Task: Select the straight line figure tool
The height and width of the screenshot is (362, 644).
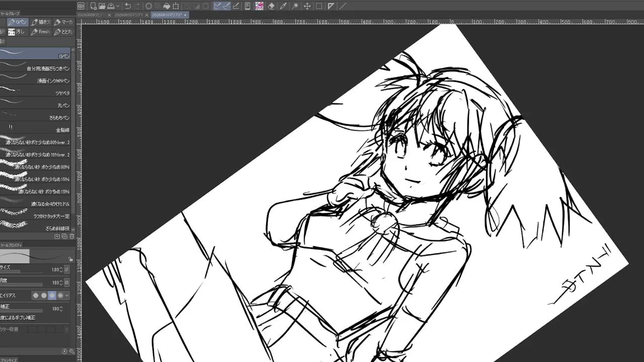Action: tap(343, 6)
